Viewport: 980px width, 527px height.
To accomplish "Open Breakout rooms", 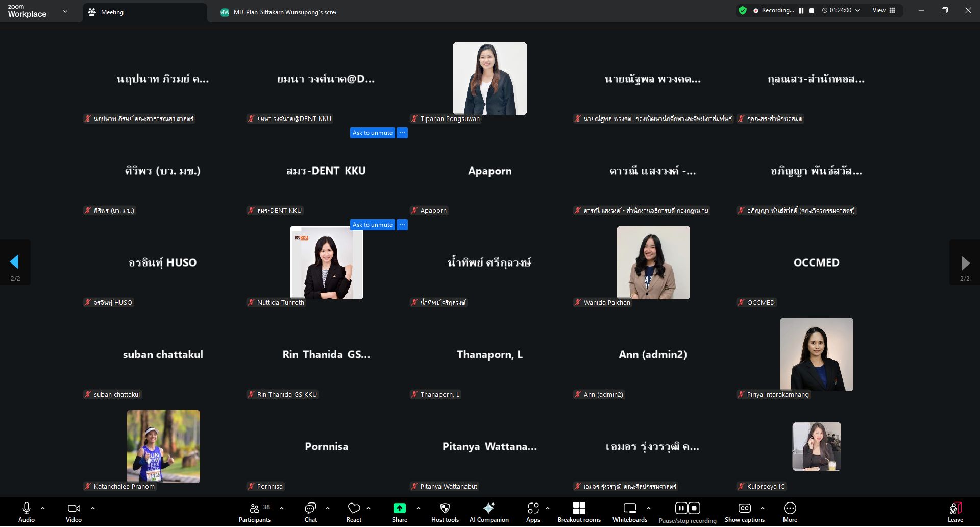I will coord(579,512).
